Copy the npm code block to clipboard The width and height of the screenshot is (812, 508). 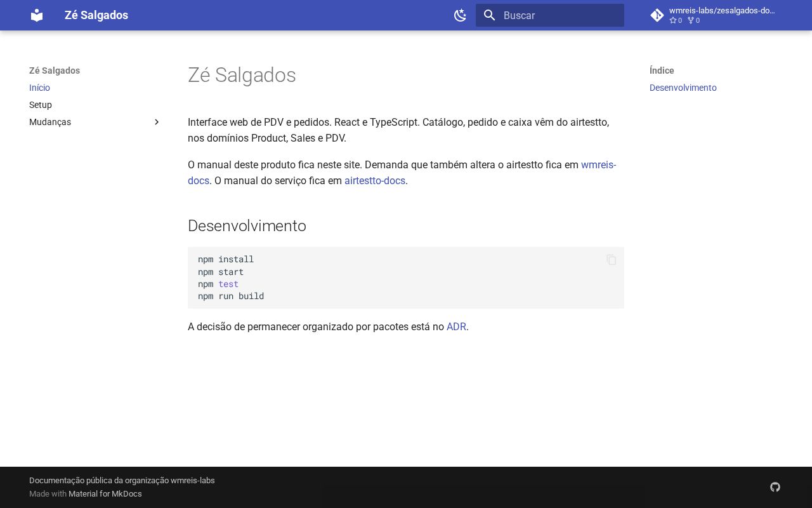click(612, 260)
